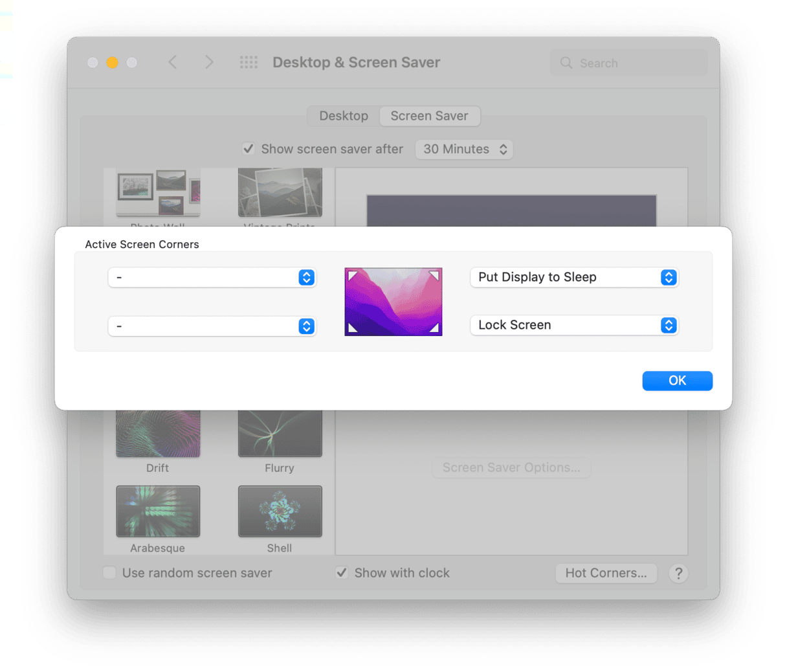
Task: Toggle Show screen saver after checkbox
Action: pyautogui.click(x=249, y=149)
